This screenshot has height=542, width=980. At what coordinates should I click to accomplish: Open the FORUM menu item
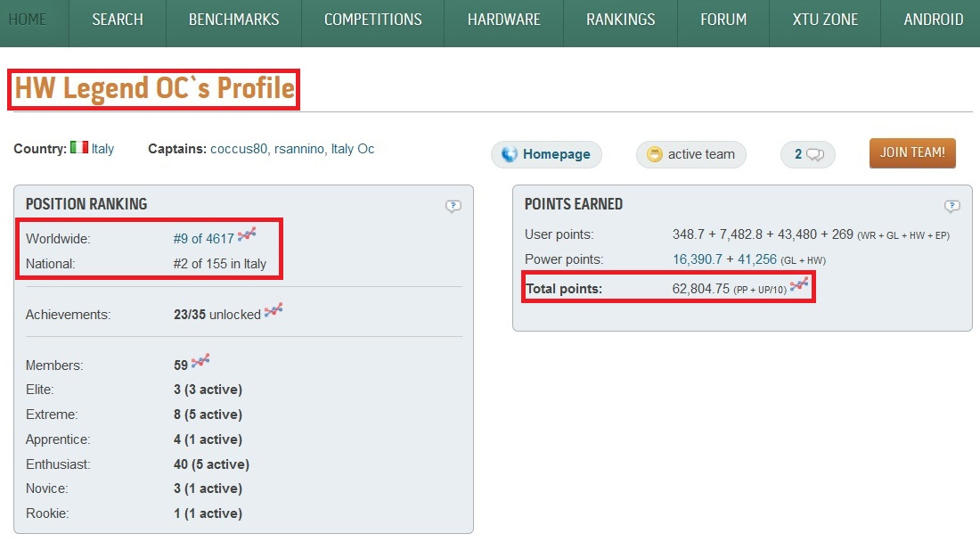point(723,20)
